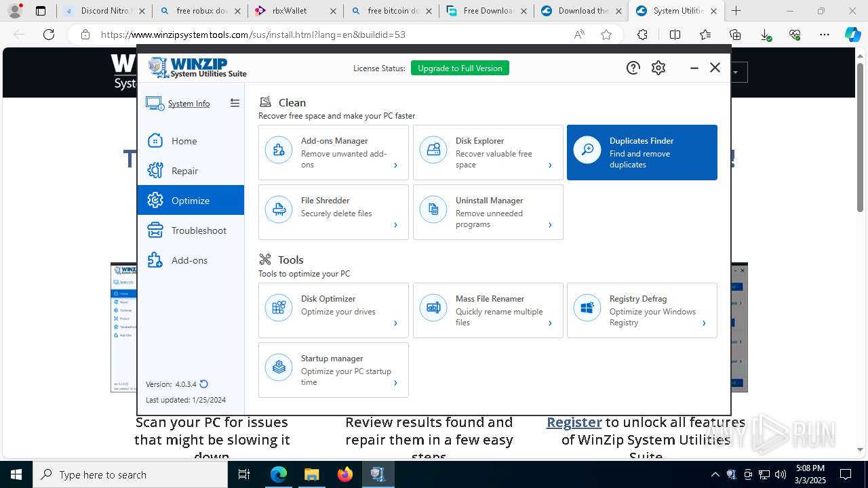
Task: Switch to Discord Nitro browser tab
Action: coord(104,11)
